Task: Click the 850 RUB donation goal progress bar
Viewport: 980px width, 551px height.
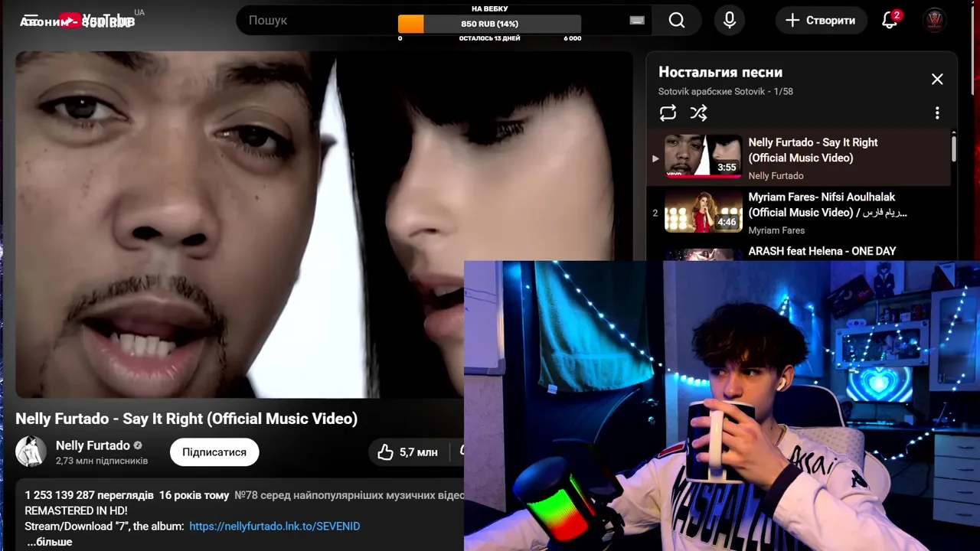Action: pyautogui.click(x=490, y=24)
